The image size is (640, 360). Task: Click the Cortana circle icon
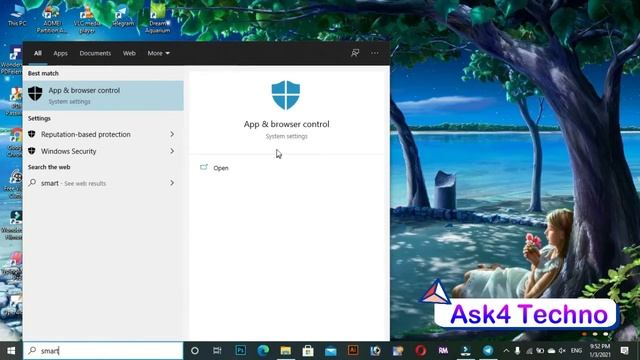coord(195,351)
